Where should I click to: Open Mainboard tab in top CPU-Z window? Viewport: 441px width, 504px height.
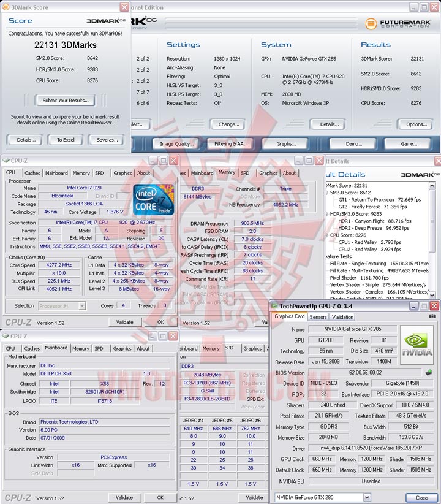coord(56,173)
